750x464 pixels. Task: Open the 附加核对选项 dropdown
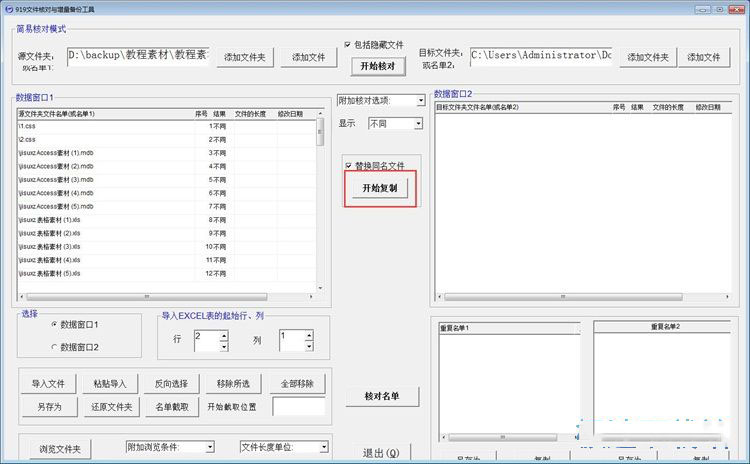[x=420, y=100]
